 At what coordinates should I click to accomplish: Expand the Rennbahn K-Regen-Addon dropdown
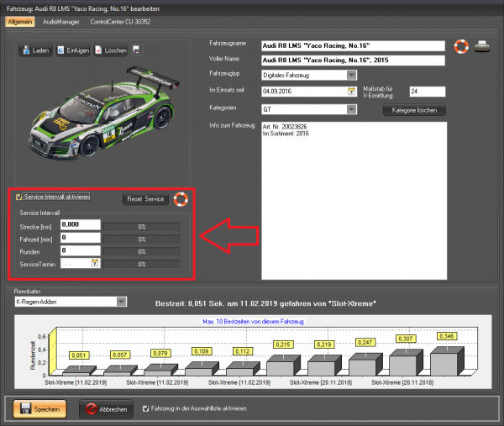pyautogui.click(x=122, y=302)
